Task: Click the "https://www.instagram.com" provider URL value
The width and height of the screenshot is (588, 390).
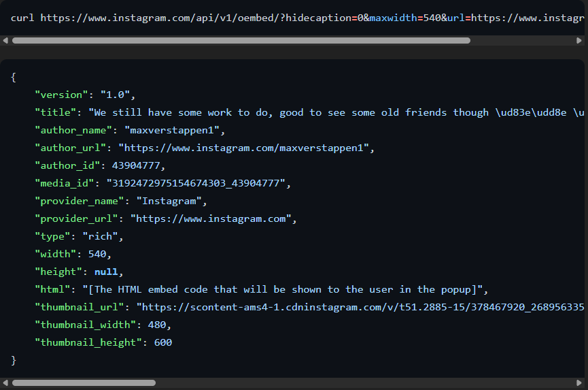Action: (211, 218)
